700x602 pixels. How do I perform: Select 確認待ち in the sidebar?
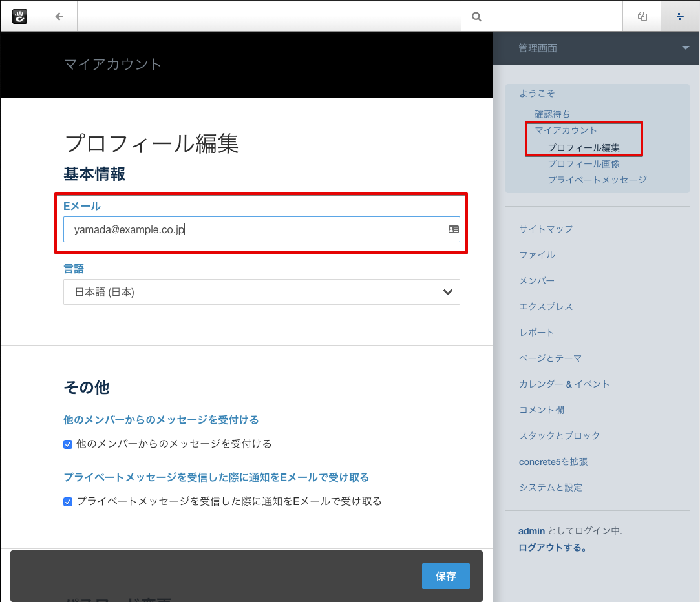click(x=552, y=114)
